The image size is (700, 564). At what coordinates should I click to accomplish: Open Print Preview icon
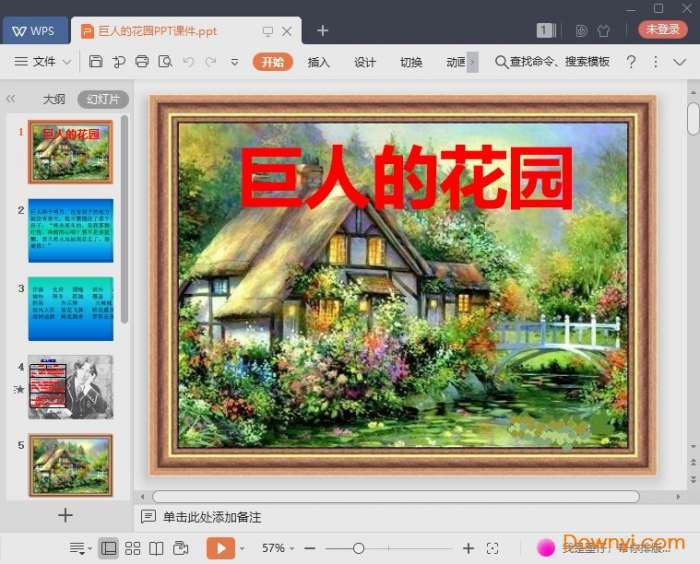(165, 61)
